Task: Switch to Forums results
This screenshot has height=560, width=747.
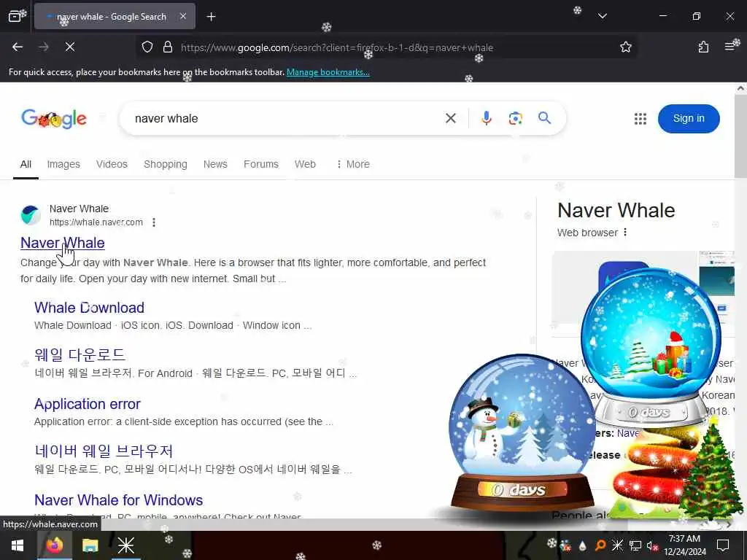Action: click(x=261, y=164)
